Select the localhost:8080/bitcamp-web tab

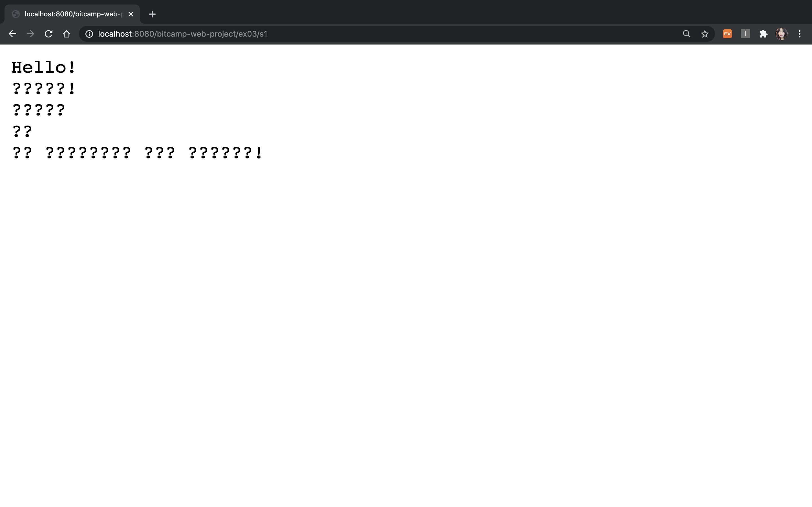[x=72, y=14]
